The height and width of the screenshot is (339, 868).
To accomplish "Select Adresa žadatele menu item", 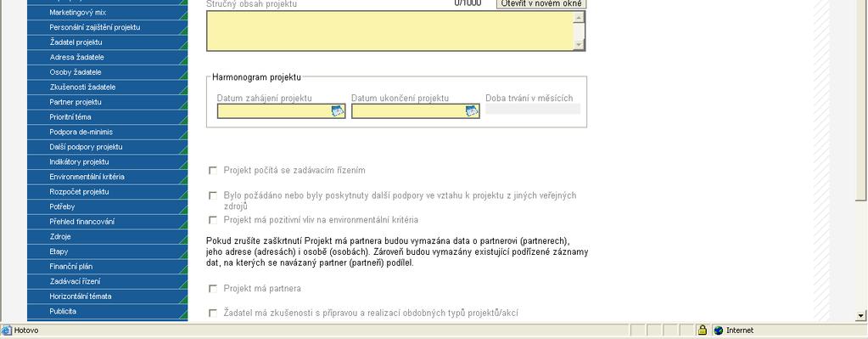I will click(108, 57).
